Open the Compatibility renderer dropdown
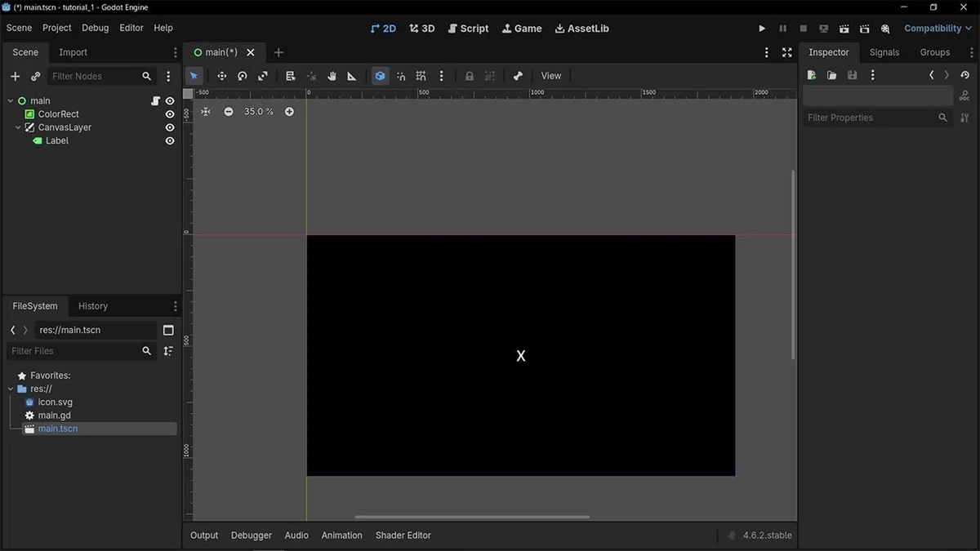The width and height of the screenshot is (980, 551). 938,29
